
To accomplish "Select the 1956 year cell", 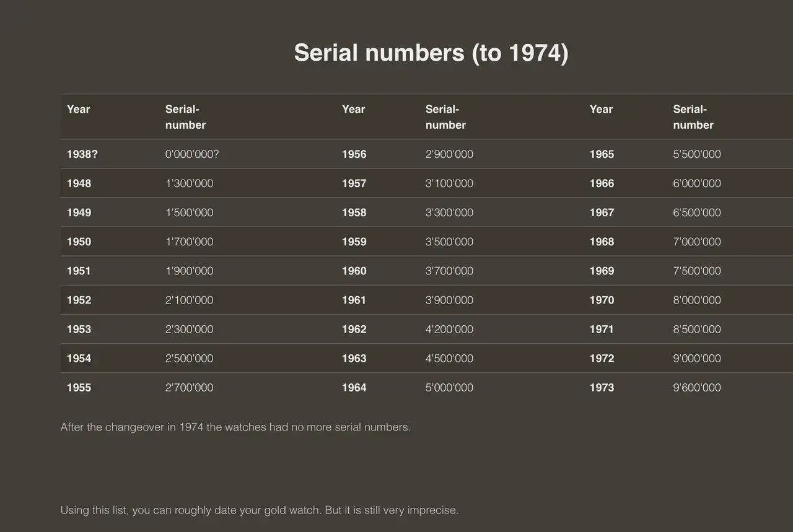I will coord(354,154).
